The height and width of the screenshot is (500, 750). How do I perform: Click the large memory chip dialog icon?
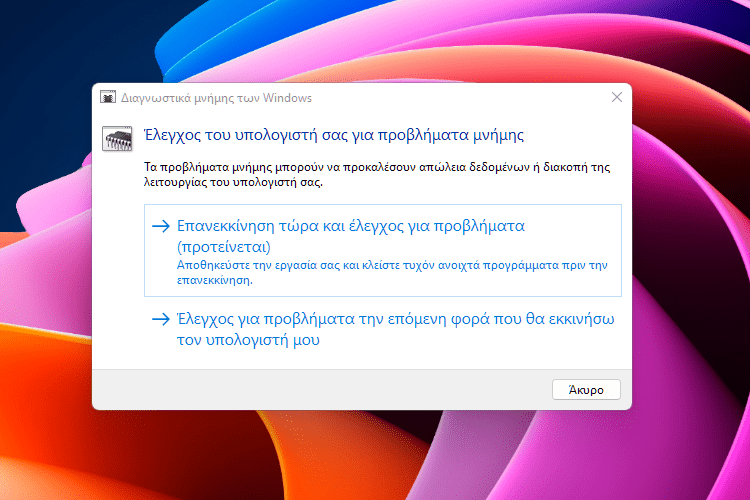(117, 138)
